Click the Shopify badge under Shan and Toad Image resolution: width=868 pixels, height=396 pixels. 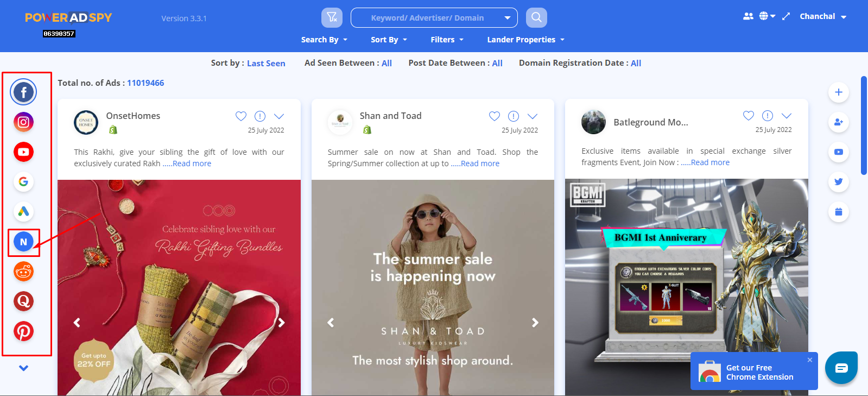tap(367, 130)
